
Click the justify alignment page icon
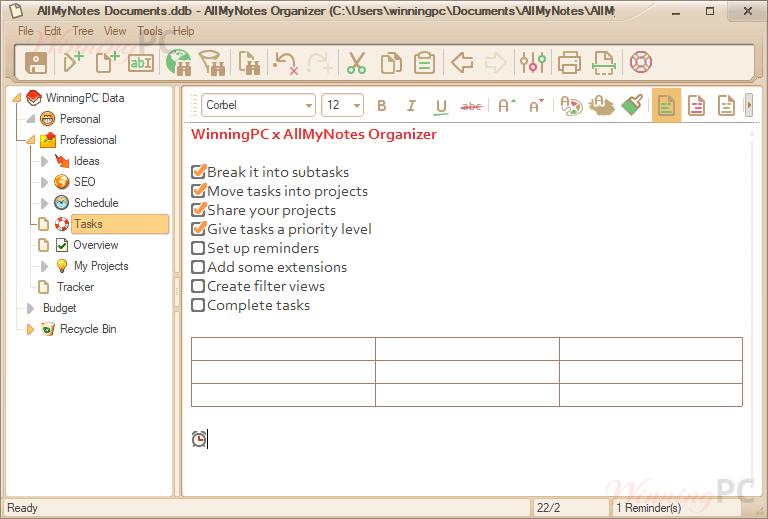[x=726, y=105]
